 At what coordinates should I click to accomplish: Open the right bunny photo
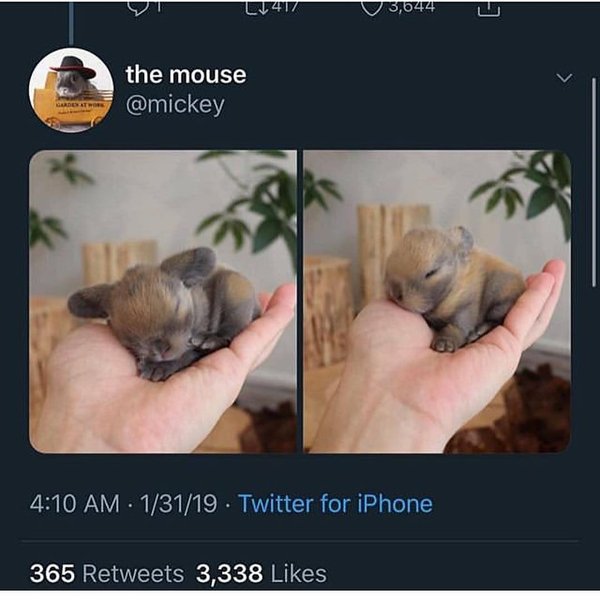tap(437, 301)
